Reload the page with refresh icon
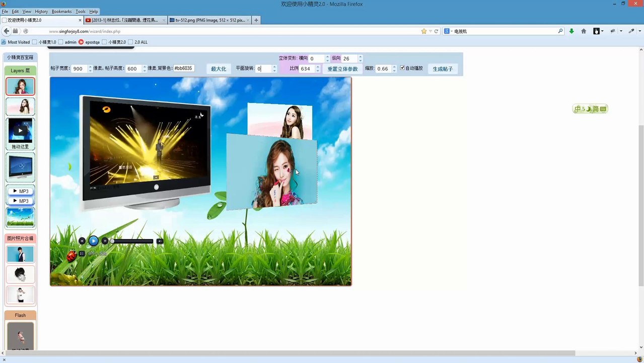This screenshot has height=363, width=644. click(437, 31)
